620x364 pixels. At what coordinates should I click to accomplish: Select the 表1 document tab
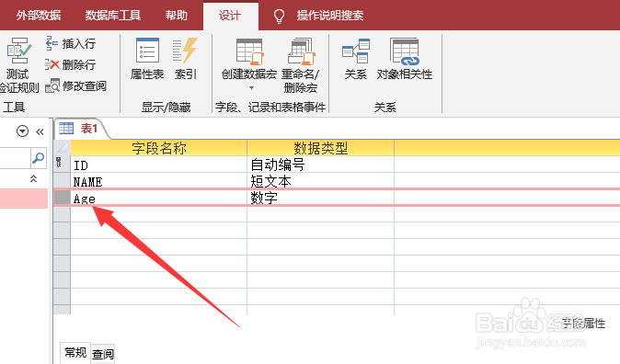pyautogui.click(x=82, y=129)
